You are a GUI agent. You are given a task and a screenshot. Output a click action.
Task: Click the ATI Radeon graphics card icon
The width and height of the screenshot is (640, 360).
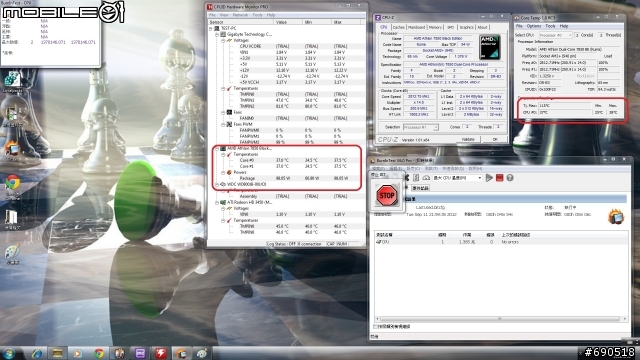(x=223, y=202)
